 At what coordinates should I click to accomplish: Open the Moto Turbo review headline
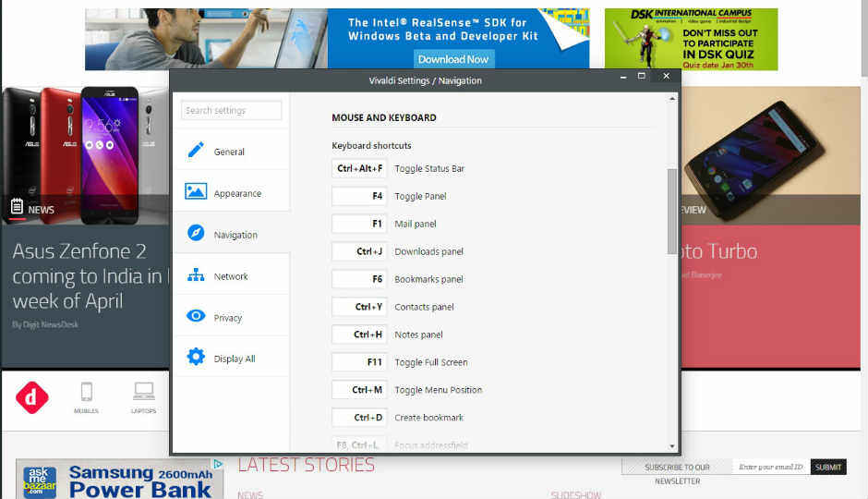[719, 251]
